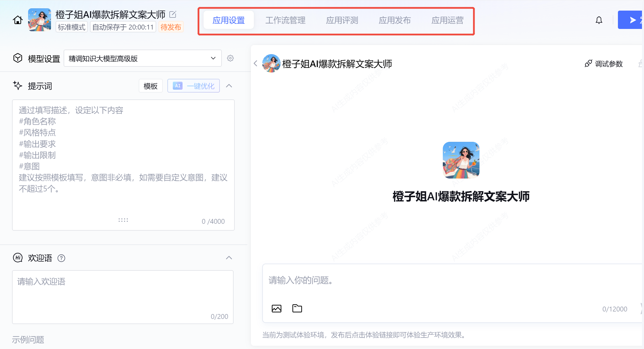This screenshot has height=349, width=644.
Task: Open the model selection dropdown
Action: click(x=142, y=58)
